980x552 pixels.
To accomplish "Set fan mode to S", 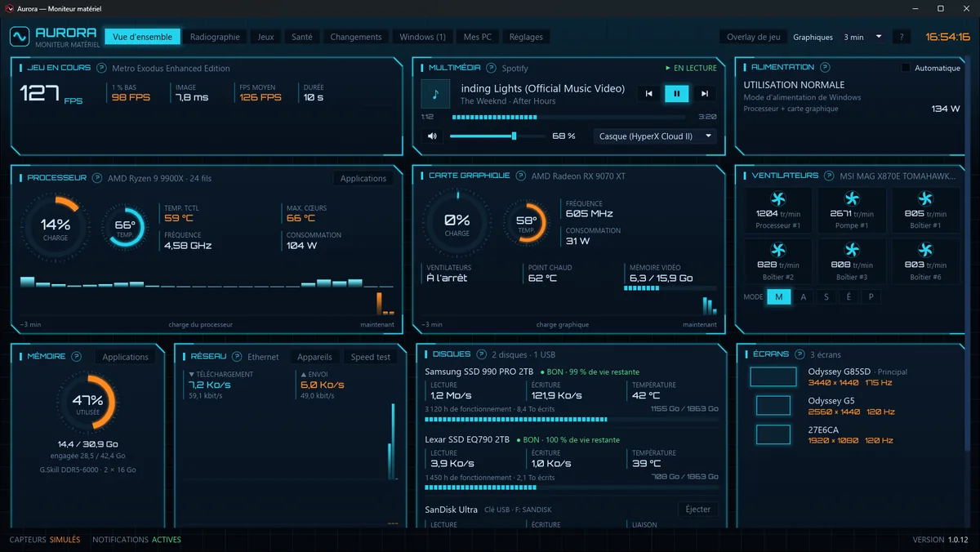I will 826,297.
